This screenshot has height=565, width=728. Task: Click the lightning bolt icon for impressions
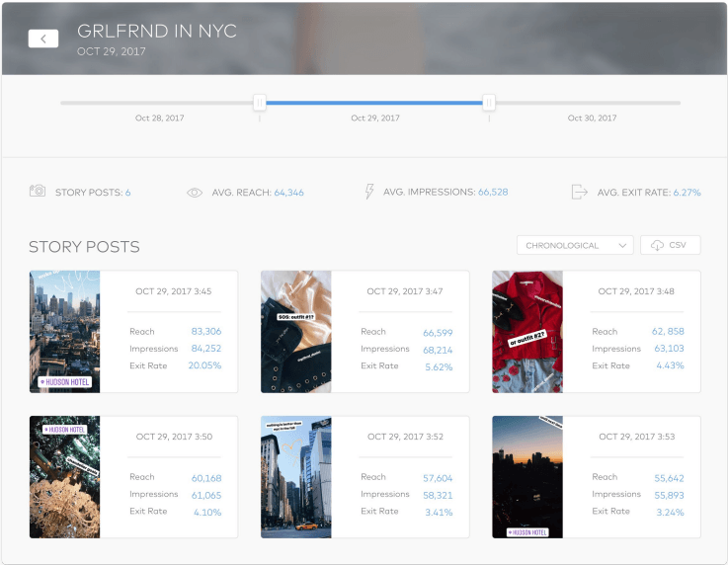point(369,192)
